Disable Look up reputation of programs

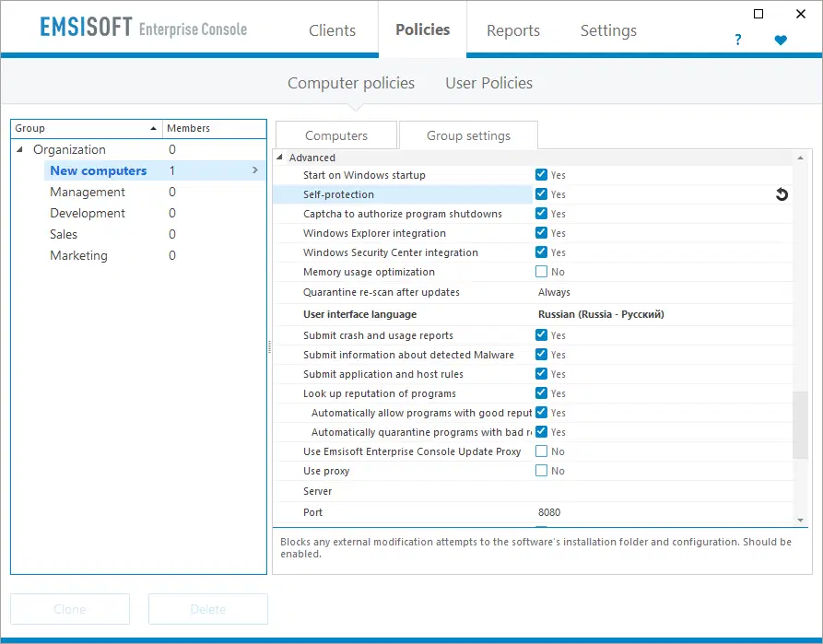coord(541,393)
